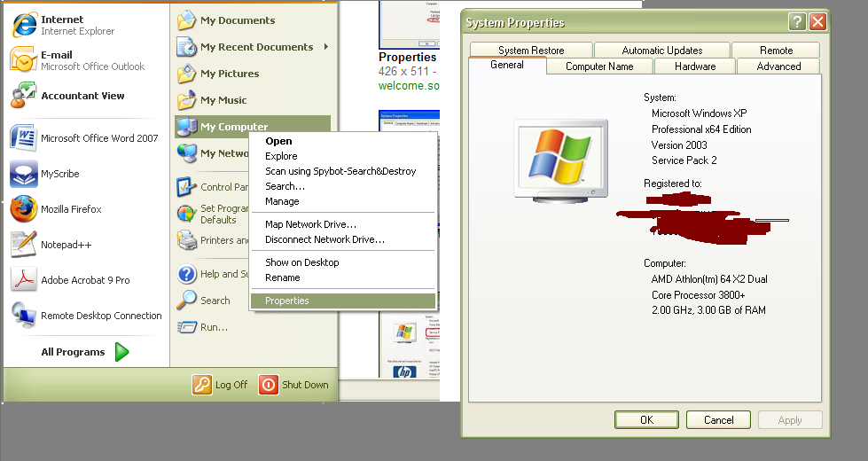
Task: Click '2.00 GHz, 3.00 GB of RAM' text
Action: [x=708, y=310]
